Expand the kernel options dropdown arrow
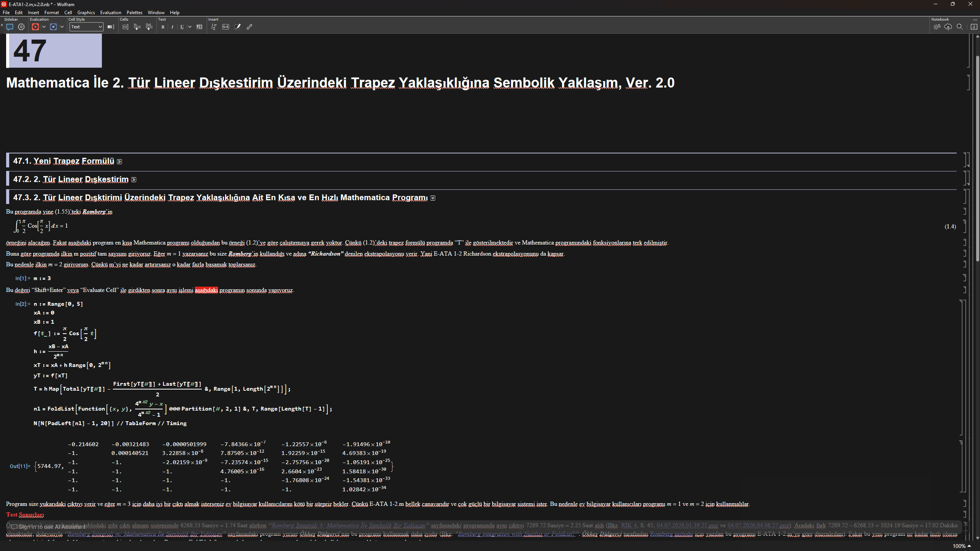 coord(62,27)
